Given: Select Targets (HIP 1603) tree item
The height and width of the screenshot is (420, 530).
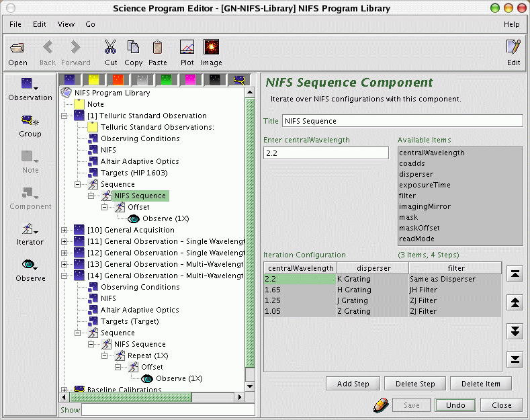Looking at the screenshot, I should (x=134, y=173).
